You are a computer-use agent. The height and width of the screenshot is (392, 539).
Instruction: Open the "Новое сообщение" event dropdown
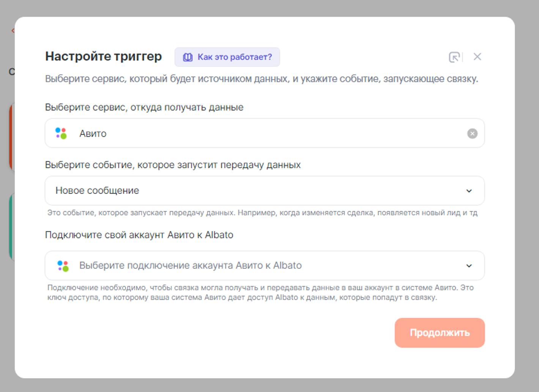tap(258, 191)
